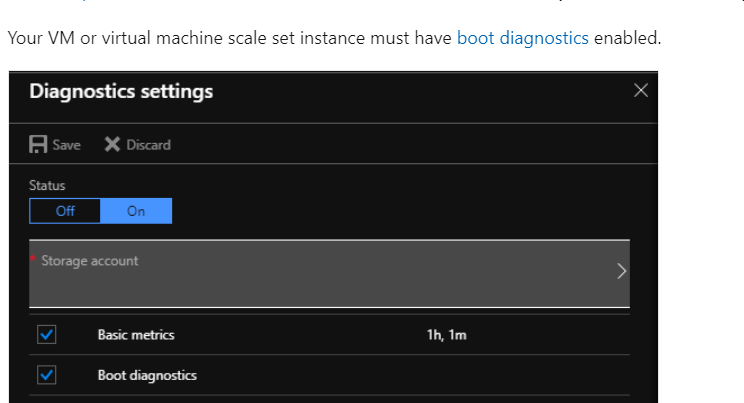Click the VM scale set instruction sentence

pos(335,38)
